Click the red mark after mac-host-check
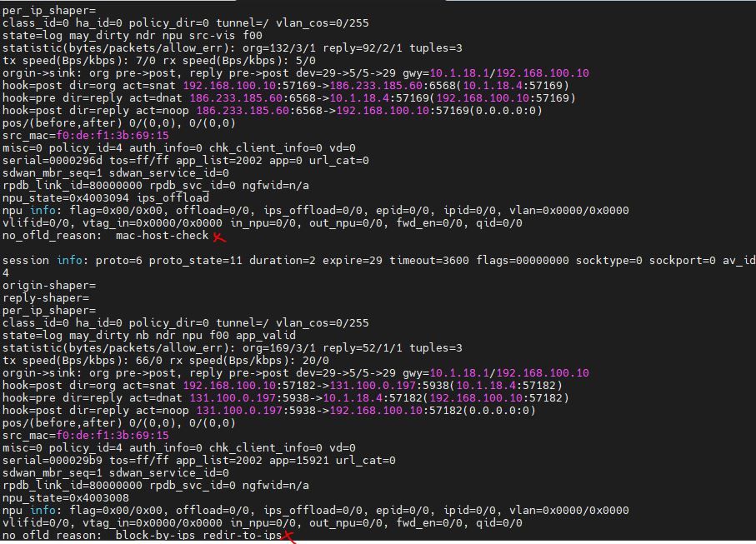This screenshot has width=756, height=544. point(219,237)
